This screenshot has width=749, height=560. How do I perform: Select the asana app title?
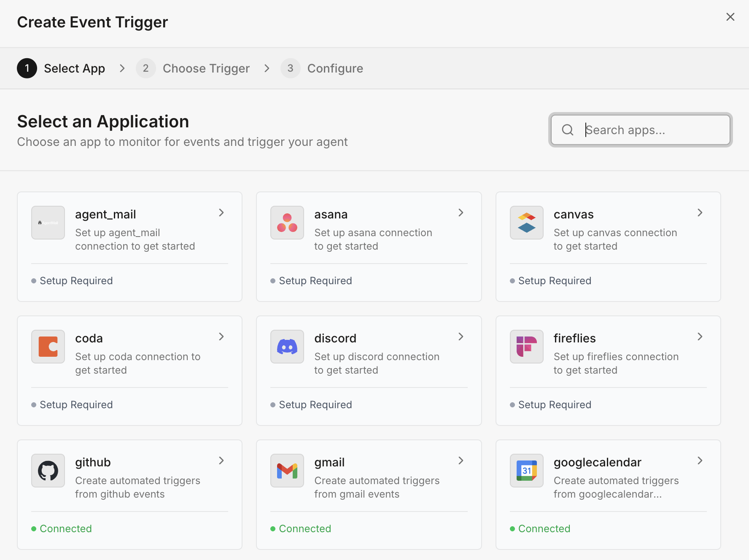[331, 214]
